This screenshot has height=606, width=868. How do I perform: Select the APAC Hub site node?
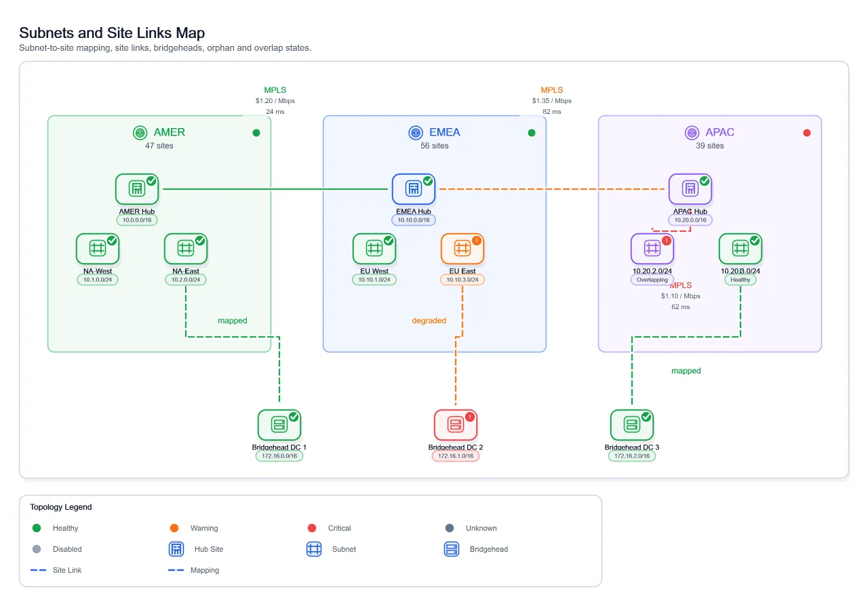click(x=690, y=189)
